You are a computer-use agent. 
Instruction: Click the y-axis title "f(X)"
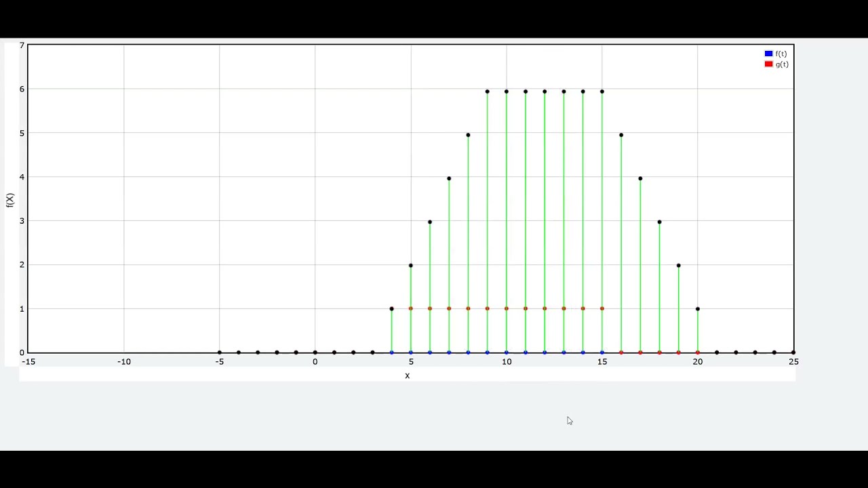pos(10,200)
